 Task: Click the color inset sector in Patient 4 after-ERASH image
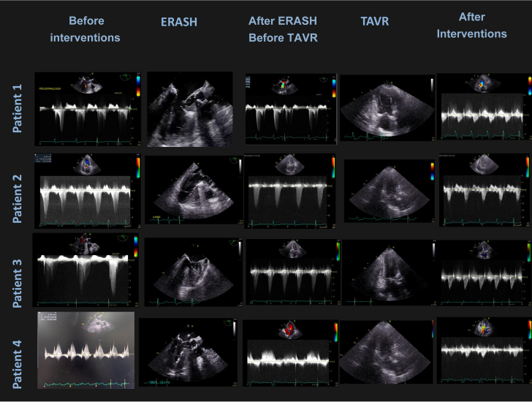coord(290,330)
